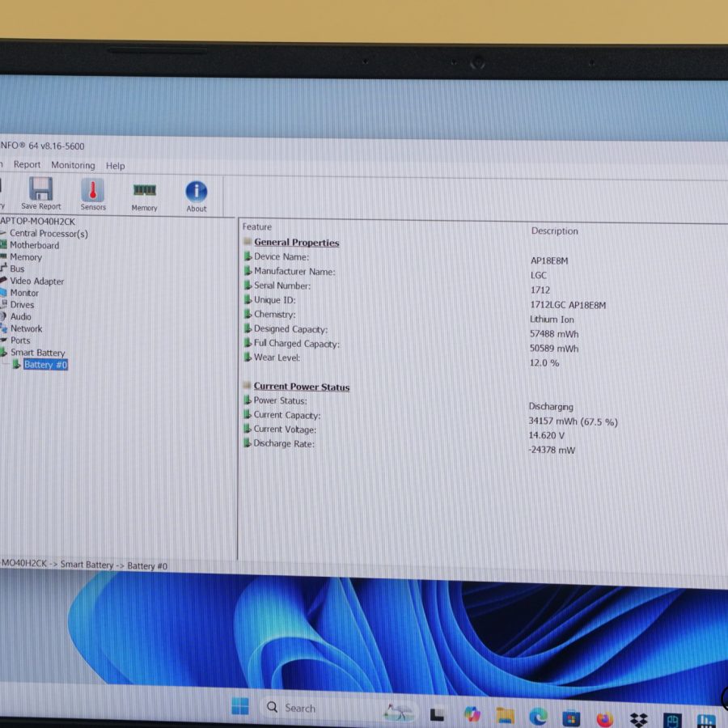Click the Lithium Ion chemistry value
This screenshot has width=728, height=728.
(x=552, y=320)
